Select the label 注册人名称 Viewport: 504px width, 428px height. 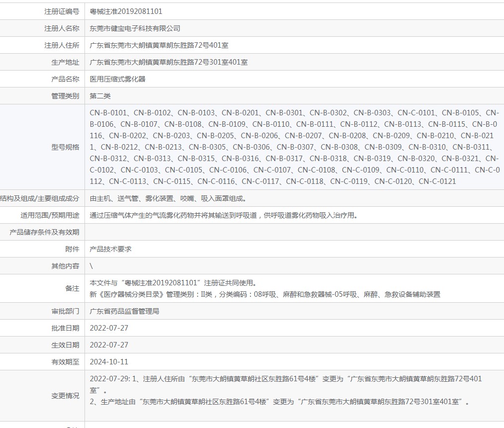coord(62,28)
